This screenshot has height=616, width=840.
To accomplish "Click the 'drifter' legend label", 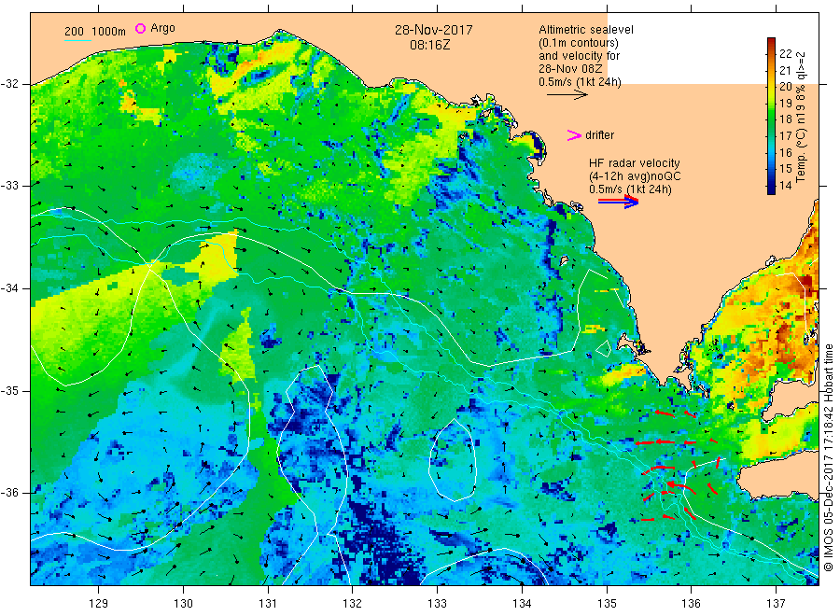I will pos(599,135).
